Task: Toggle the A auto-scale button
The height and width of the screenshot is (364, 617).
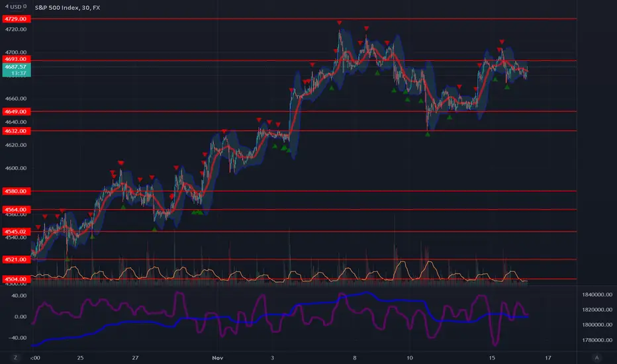Action: 596,357
